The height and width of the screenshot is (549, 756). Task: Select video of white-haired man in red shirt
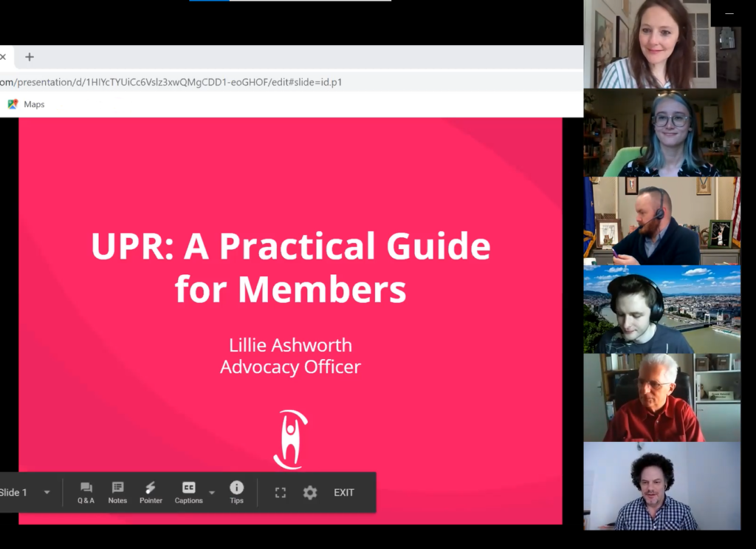coord(661,398)
